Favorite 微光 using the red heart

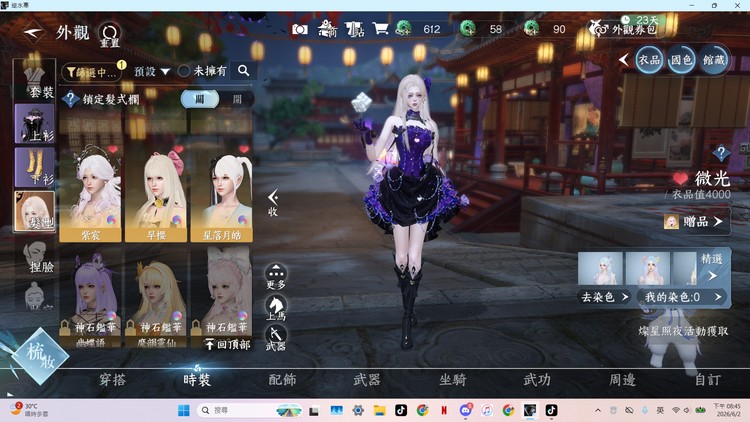pos(680,179)
